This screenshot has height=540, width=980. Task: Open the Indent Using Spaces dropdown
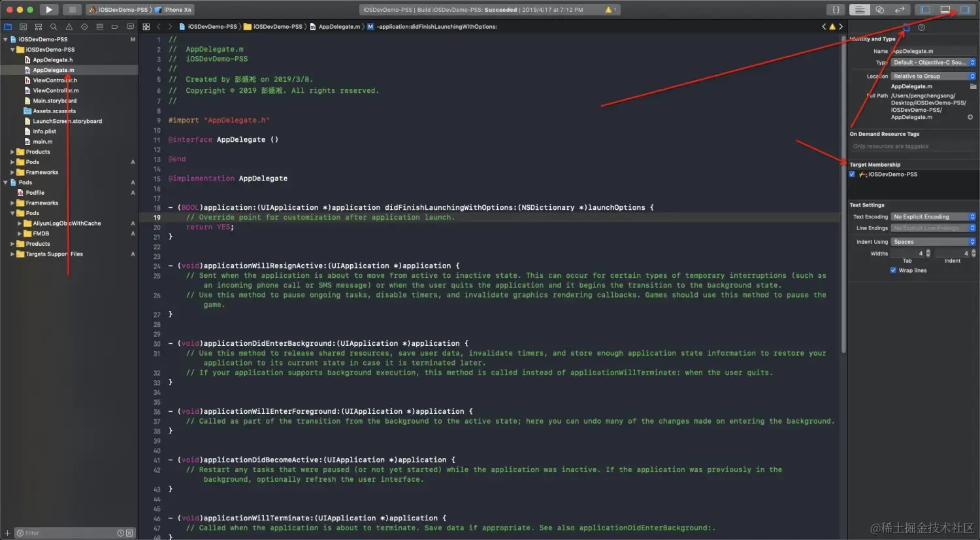click(934, 242)
